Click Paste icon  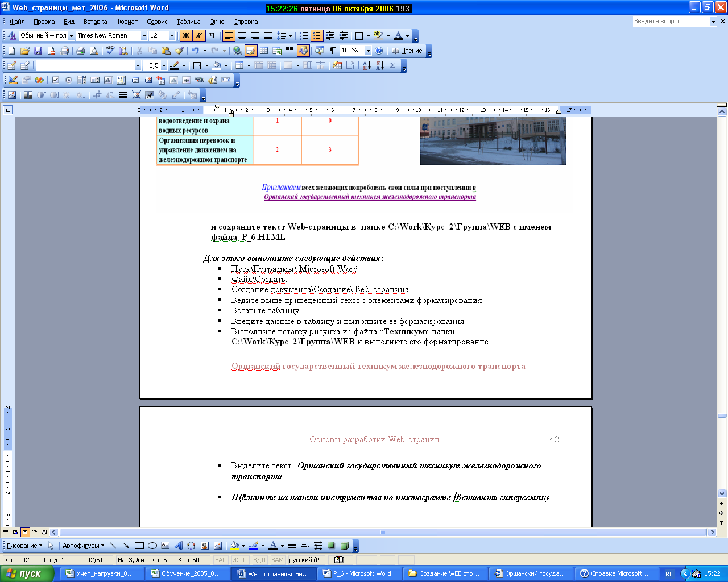(x=166, y=51)
